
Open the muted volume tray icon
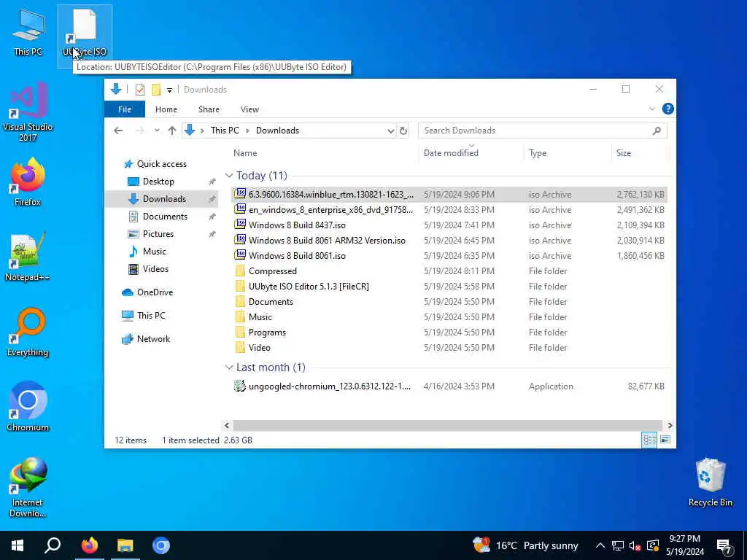coord(635,545)
